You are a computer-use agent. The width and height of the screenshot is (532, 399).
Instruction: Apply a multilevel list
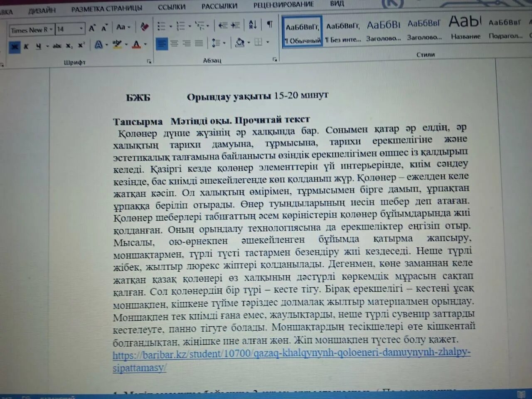[199, 25]
